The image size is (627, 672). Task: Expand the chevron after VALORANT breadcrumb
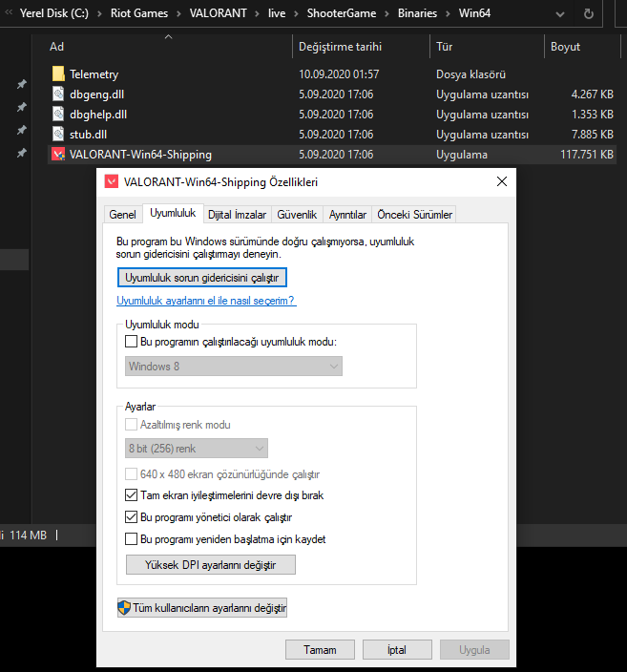[257, 13]
